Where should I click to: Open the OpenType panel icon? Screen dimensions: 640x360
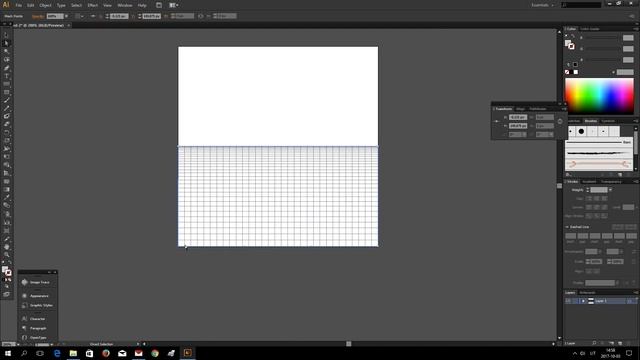click(24, 338)
